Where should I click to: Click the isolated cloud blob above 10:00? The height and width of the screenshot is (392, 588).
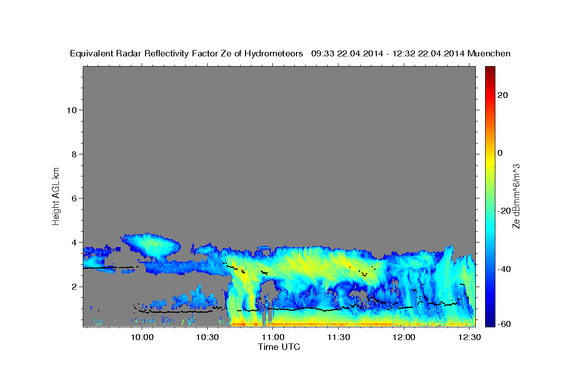[151, 245]
